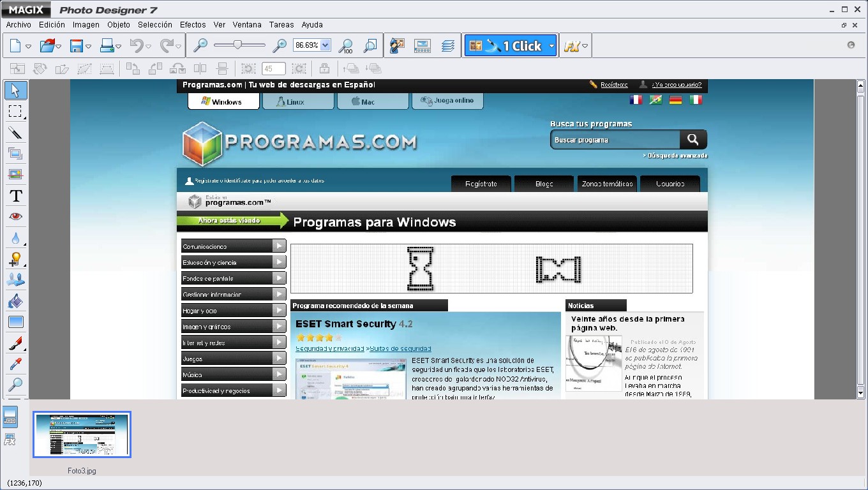The width and height of the screenshot is (868, 490).
Task: Select the water drop blur tool
Action: (15, 238)
